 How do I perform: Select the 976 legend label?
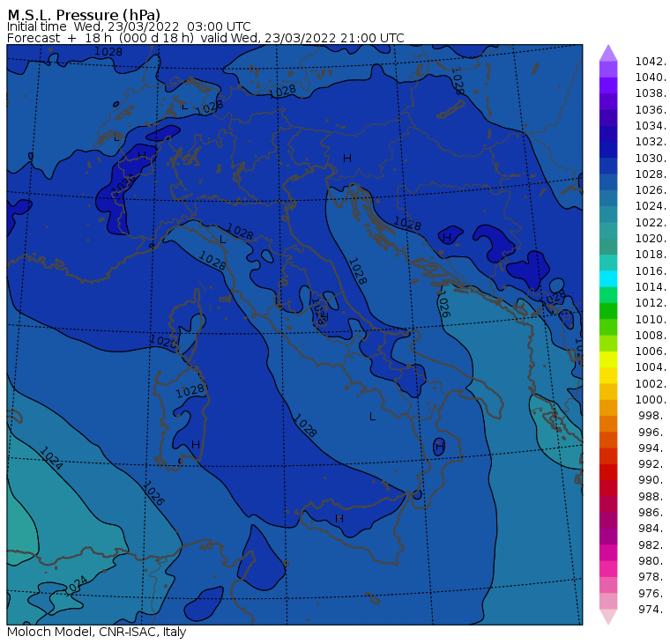pos(652,593)
